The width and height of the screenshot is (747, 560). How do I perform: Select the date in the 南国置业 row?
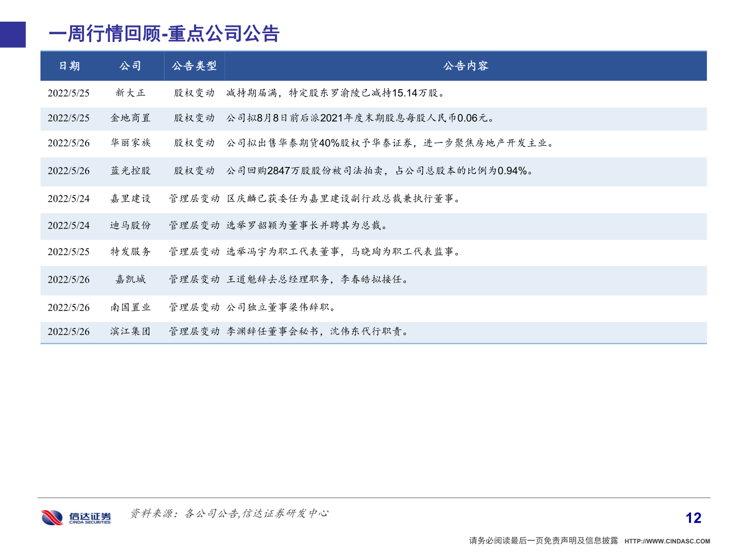point(68,308)
